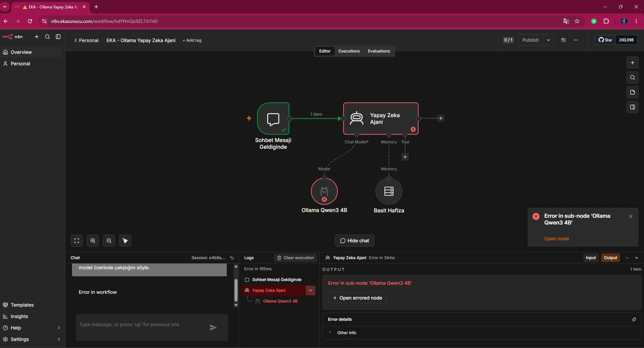Open Templates from the sidebar
Screen dimensions: 644x348
(32, 305)
